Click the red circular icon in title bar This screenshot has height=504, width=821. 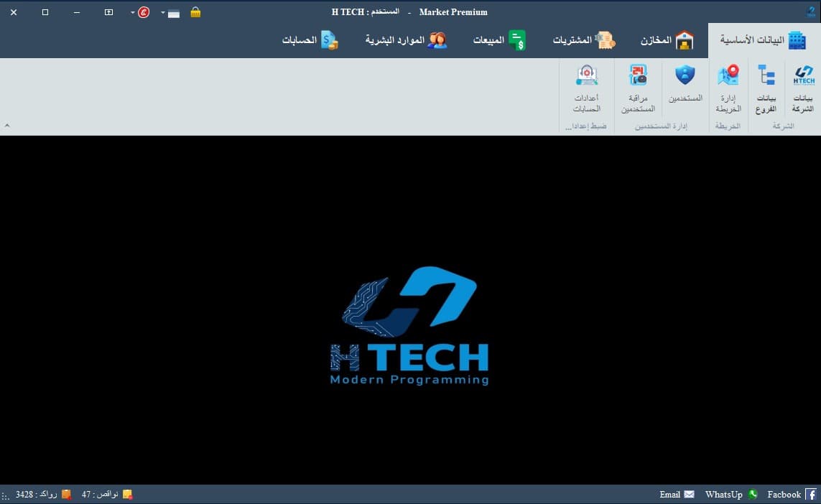[x=144, y=12]
